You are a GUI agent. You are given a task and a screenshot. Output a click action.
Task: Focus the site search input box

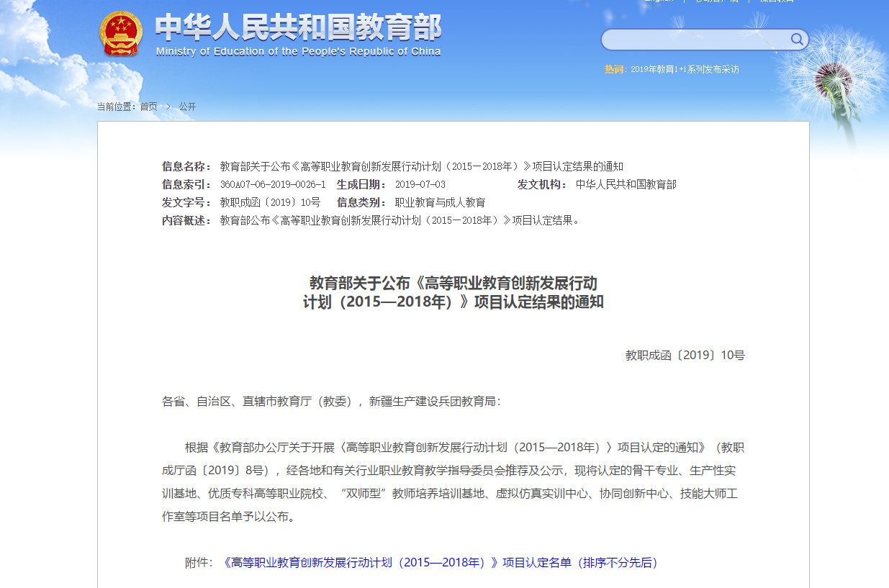(x=695, y=40)
